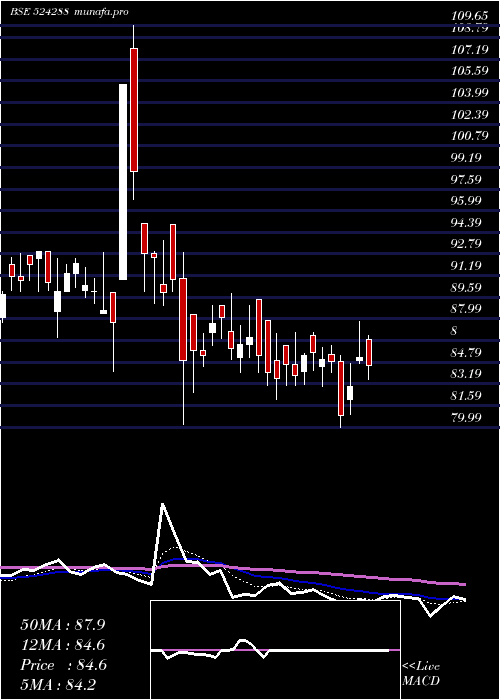Click the 81.59 price axis label
The height and width of the screenshot is (700, 500).
tap(467, 396)
